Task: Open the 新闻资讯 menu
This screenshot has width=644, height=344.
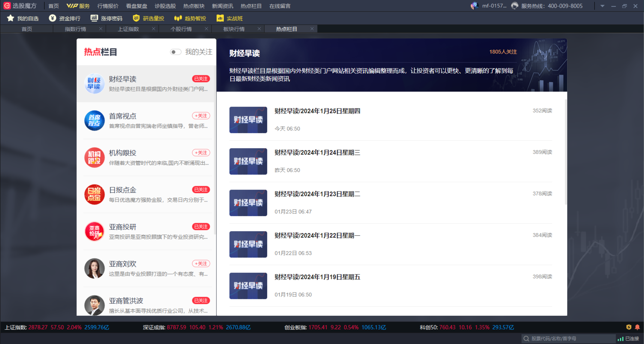Action: point(223,6)
